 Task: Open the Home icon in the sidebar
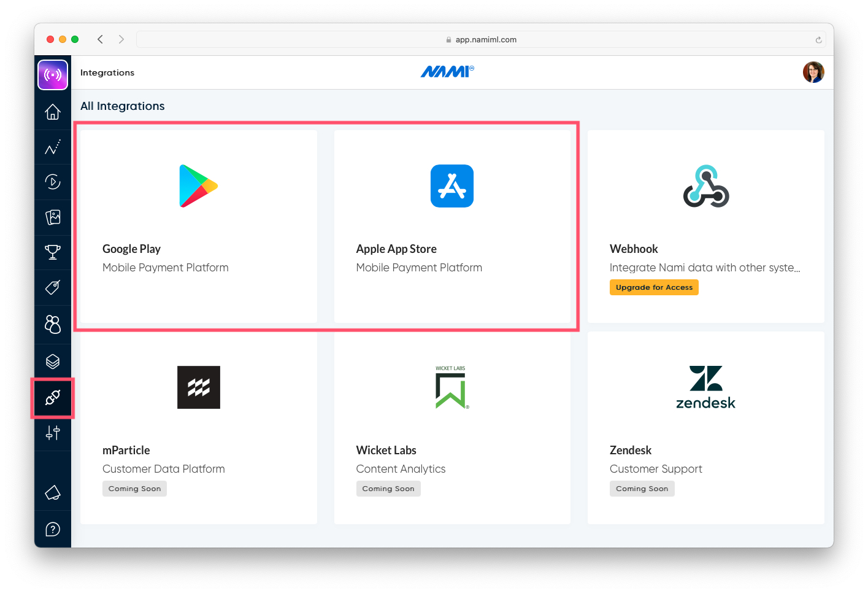tap(53, 112)
